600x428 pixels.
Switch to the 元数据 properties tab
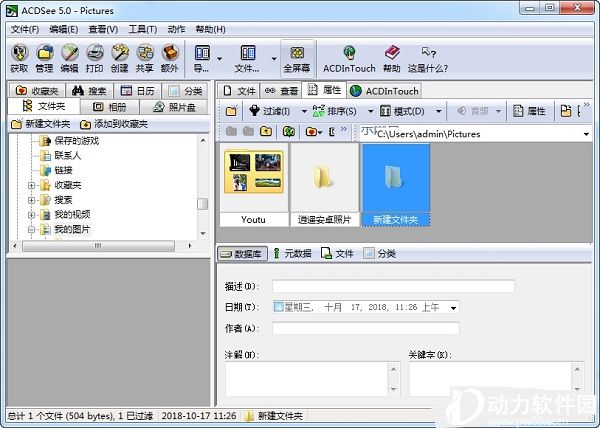[292, 254]
